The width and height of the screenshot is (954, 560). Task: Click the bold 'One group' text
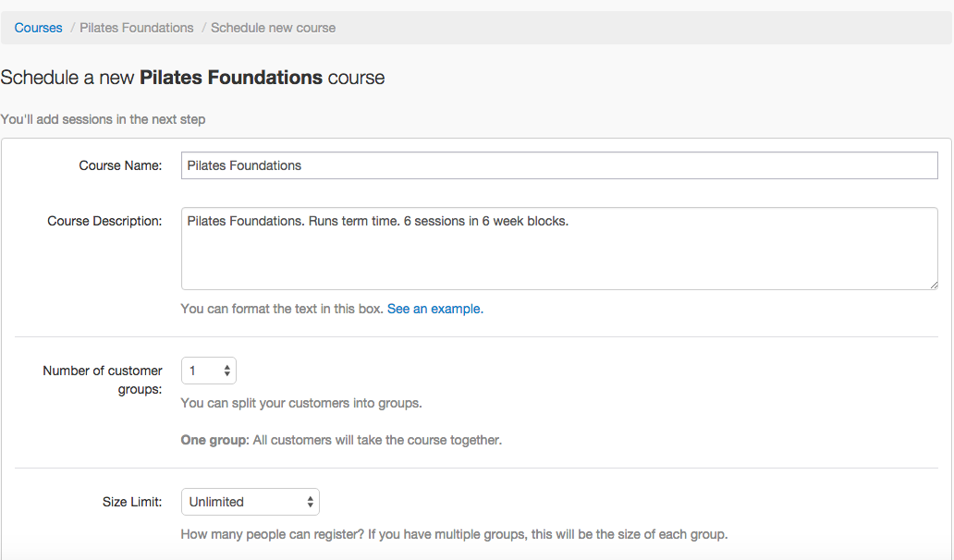pos(212,440)
